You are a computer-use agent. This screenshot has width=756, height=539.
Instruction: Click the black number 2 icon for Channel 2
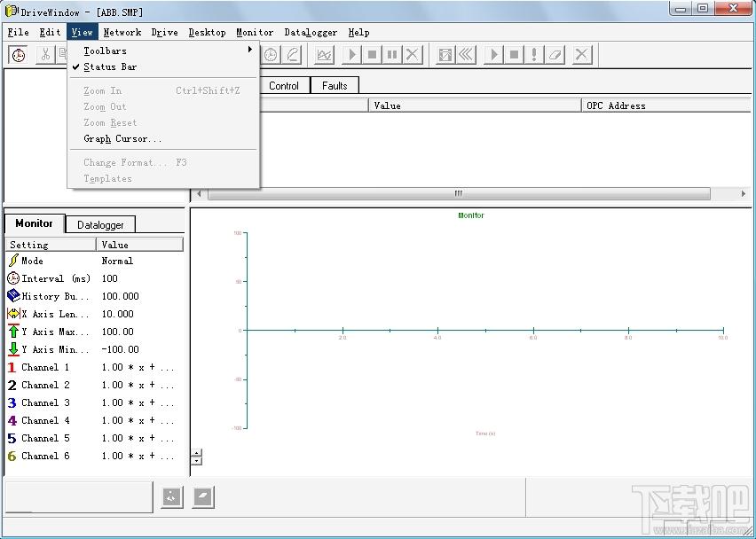(x=12, y=386)
